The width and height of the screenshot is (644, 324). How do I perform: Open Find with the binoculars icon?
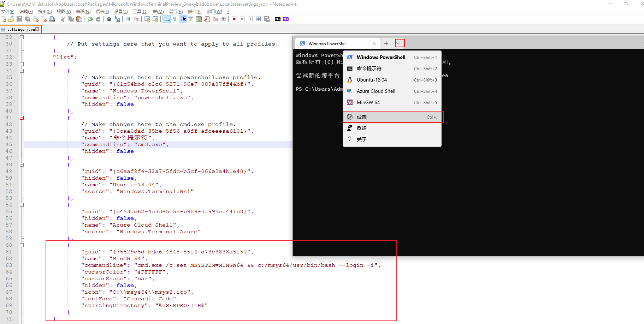point(109,19)
